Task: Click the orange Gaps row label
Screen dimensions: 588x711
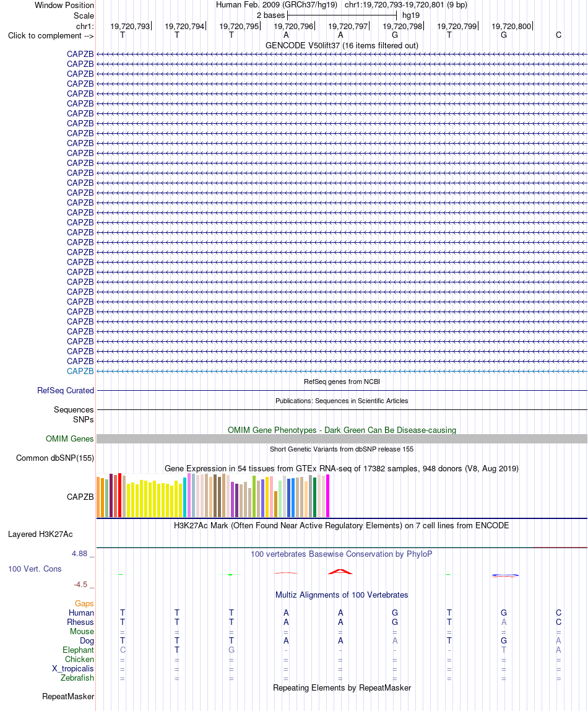Action: coord(84,603)
